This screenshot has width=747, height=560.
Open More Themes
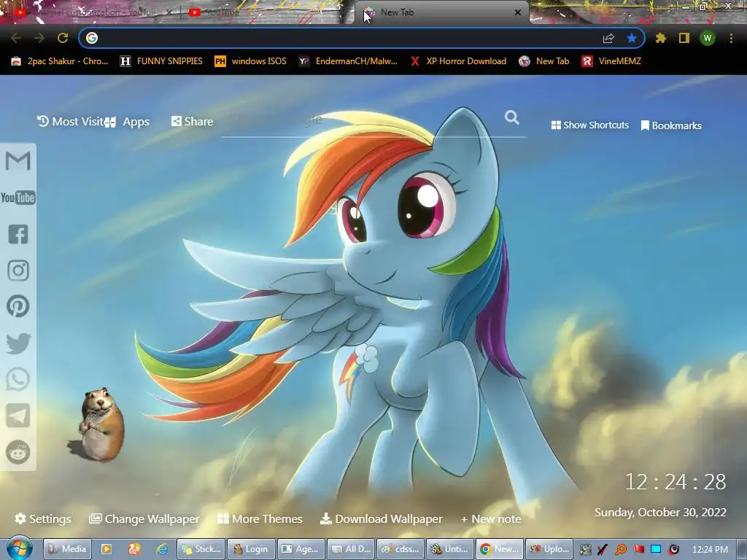tap(260, 518)
